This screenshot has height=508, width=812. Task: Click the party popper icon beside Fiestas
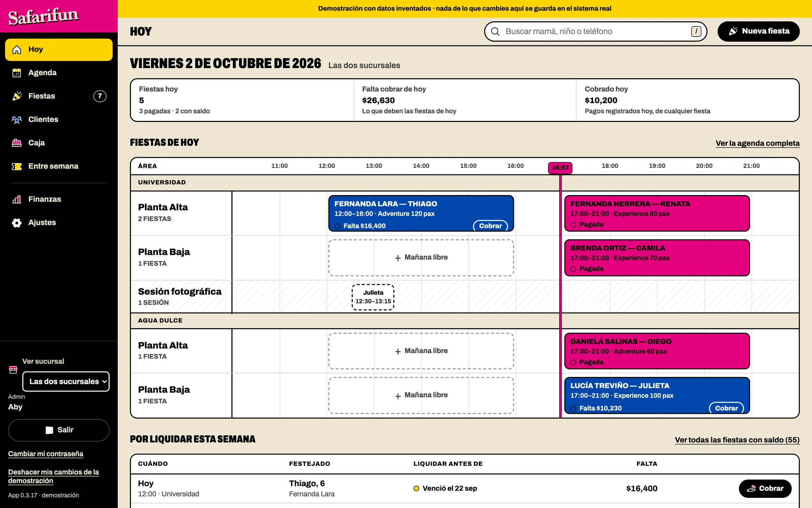pos(17,96)
